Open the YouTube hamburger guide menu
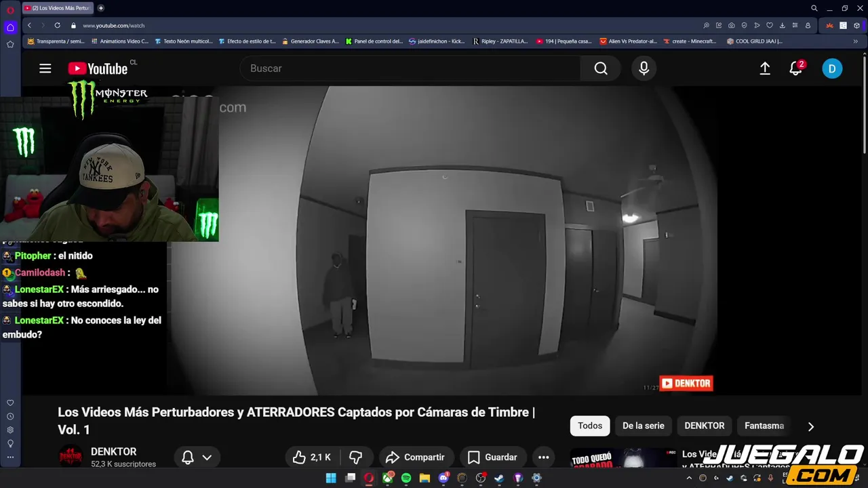Image resolution: width=868 pixels, height=488 pixels. pos(45,68)
